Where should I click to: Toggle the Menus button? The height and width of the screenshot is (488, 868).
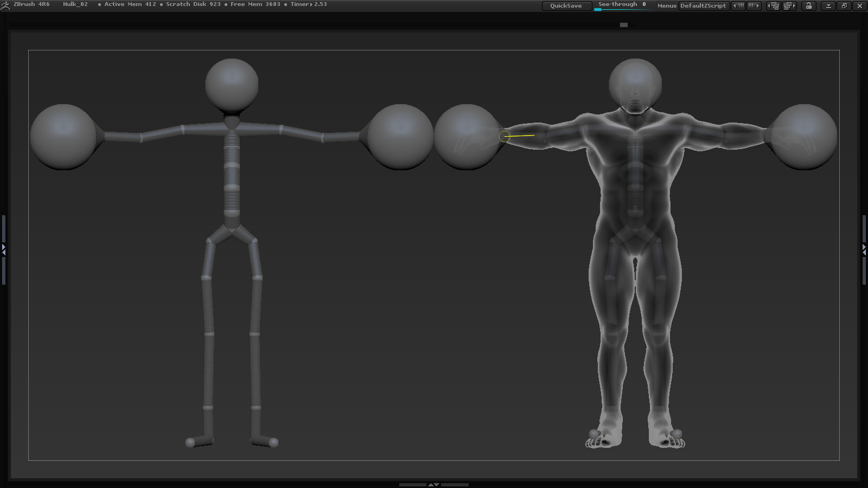[666, 5]
